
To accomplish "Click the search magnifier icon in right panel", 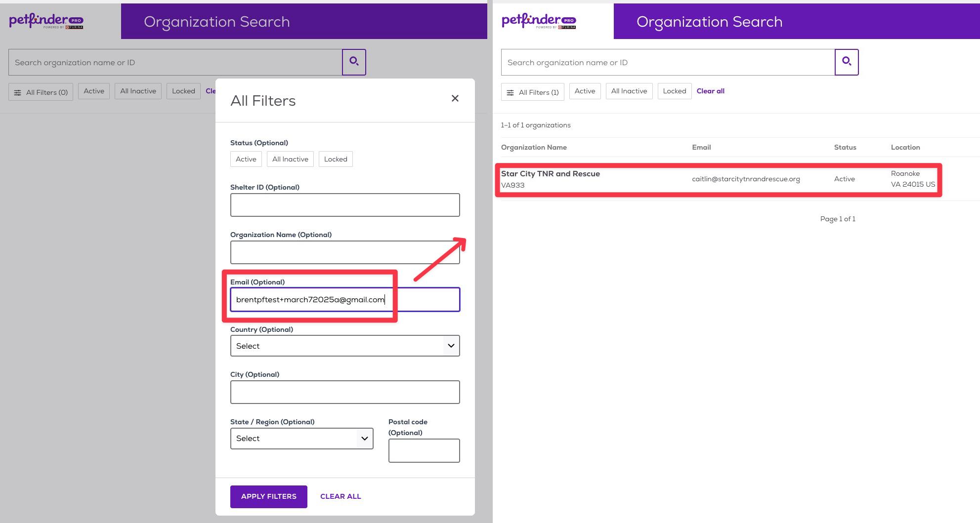I will (846, 62).
